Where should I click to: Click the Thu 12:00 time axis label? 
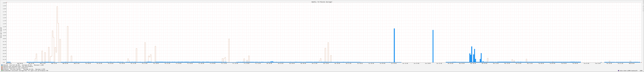[x=133, y=63]
